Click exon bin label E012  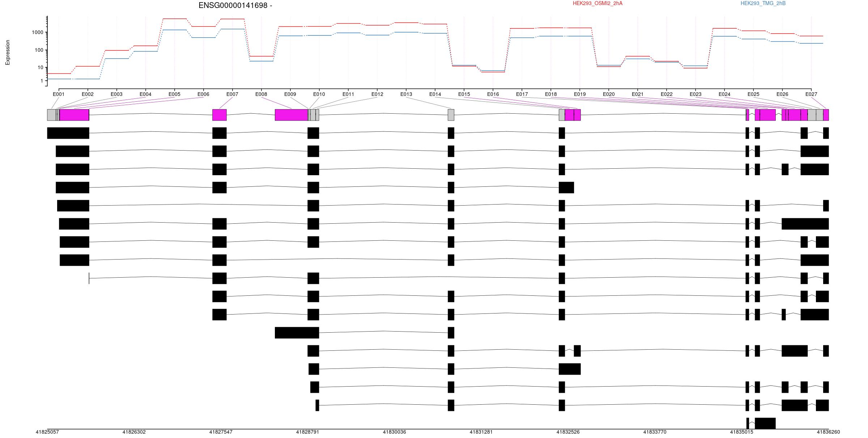click(377, 94)
